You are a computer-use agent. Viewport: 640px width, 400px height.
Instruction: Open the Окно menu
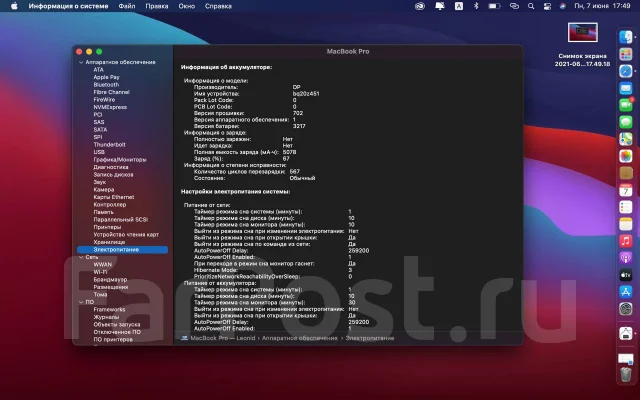(187, 6)
